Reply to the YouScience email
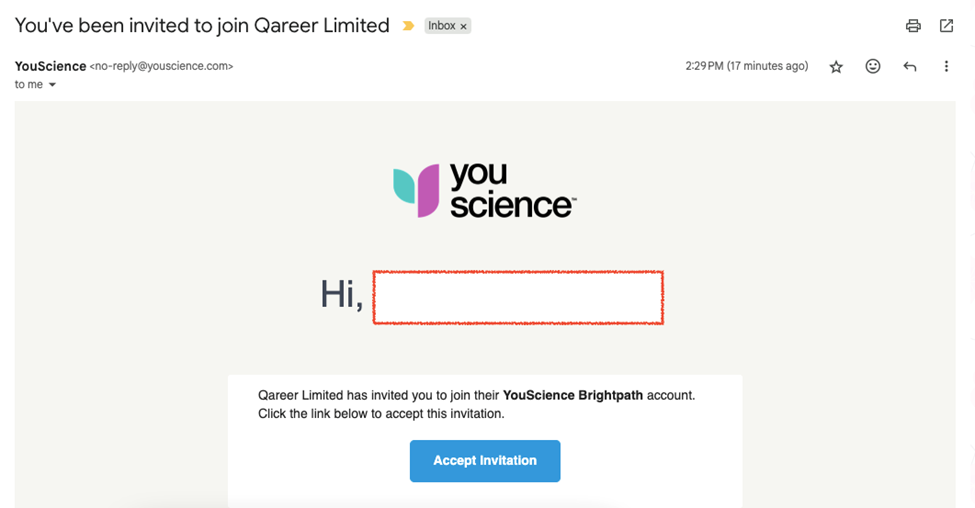 click(x=910, y=67)
